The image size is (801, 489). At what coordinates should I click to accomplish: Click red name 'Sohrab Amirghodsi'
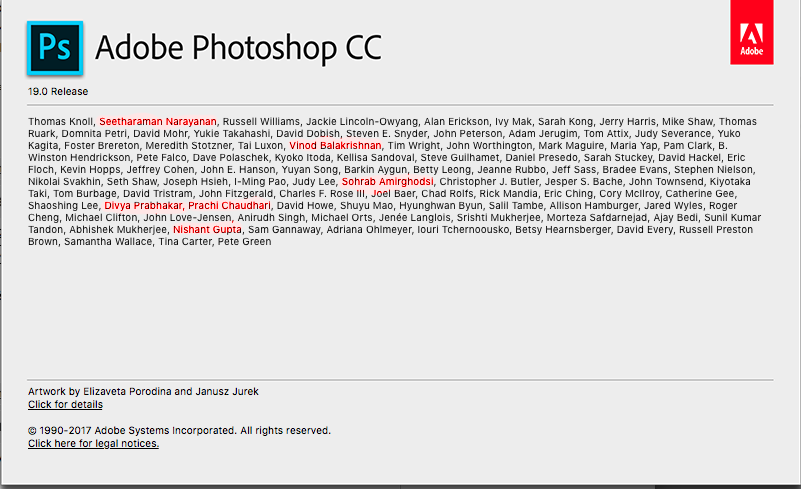pos(387,181)
